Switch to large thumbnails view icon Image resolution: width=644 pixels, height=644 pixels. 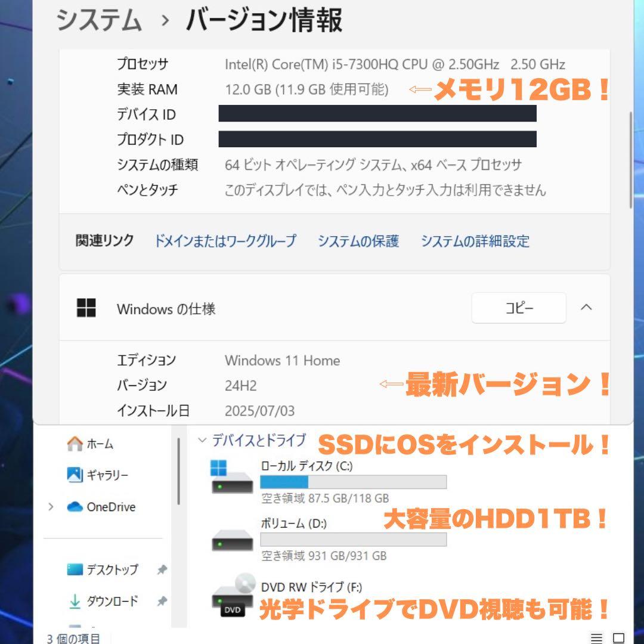click(618, 638)
